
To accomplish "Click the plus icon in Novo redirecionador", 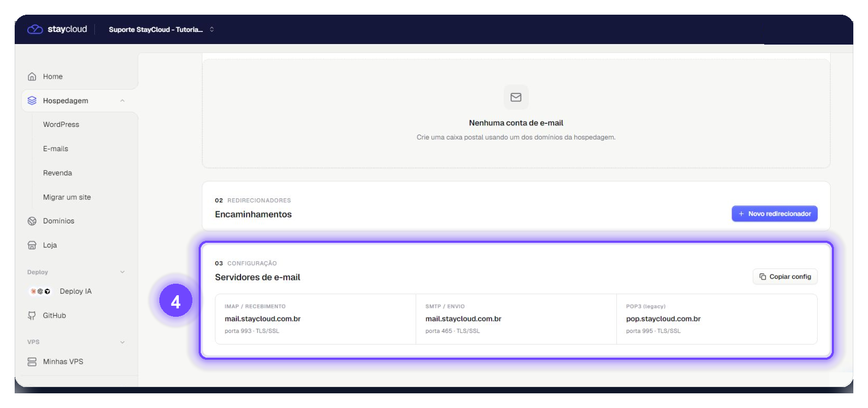I will 741,214.
